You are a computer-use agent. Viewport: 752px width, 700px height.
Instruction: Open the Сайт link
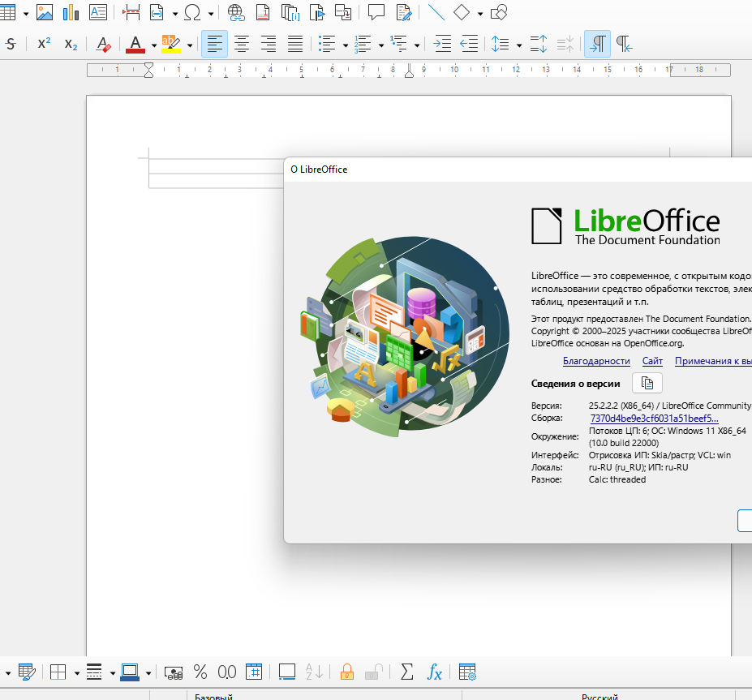click(652, 361)
